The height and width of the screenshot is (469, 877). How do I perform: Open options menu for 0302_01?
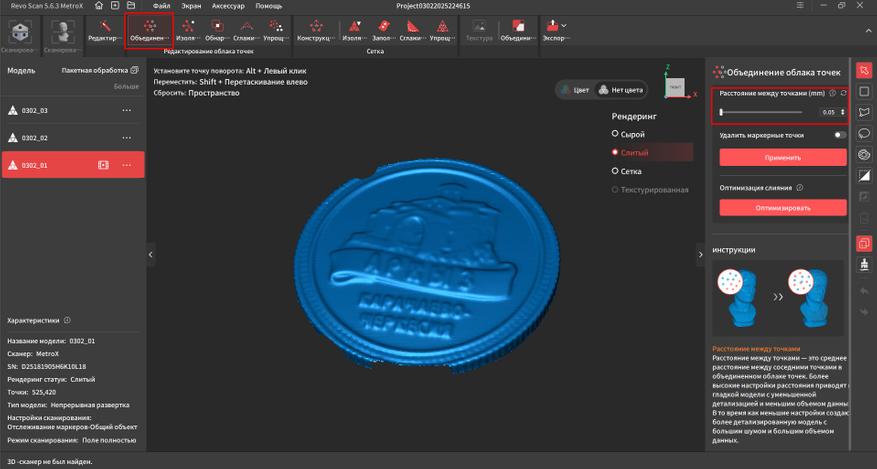pos(127,165)
